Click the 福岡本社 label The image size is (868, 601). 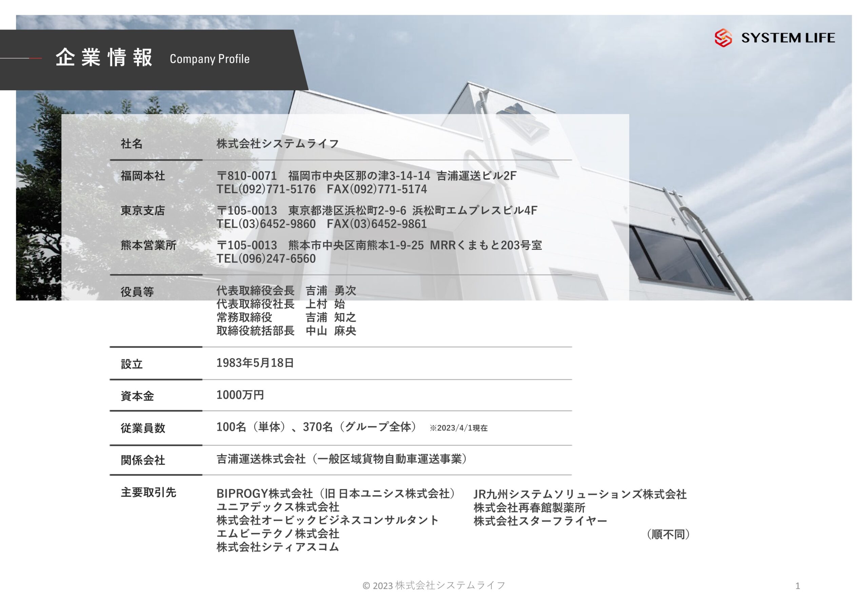143,176
